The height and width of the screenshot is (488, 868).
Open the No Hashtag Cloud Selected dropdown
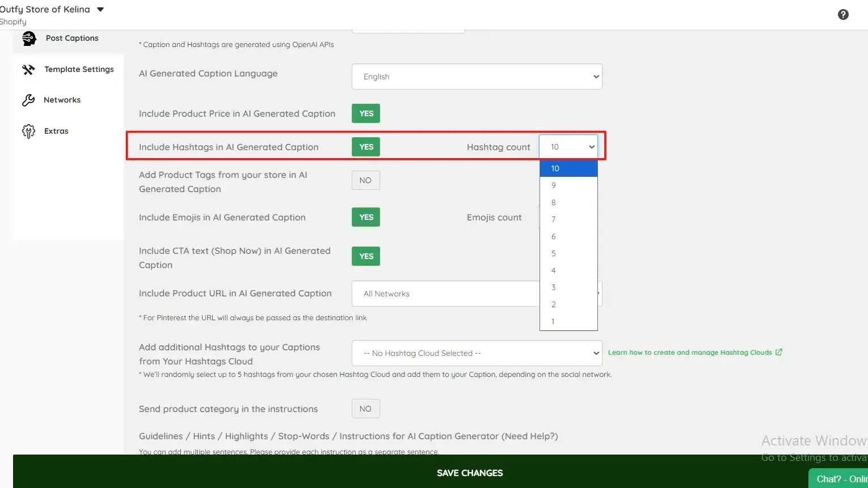(477, 353)
